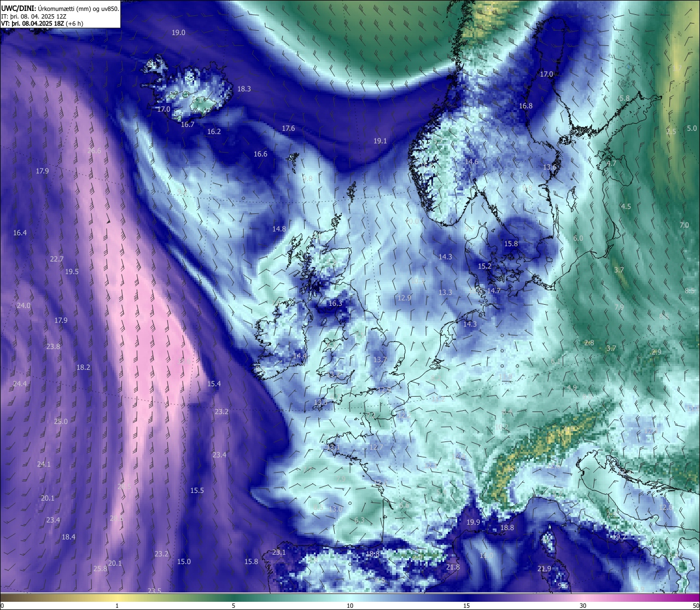
Task: Select the 18.4 map value
Action: pyautogui.click(x=68, y=537)
